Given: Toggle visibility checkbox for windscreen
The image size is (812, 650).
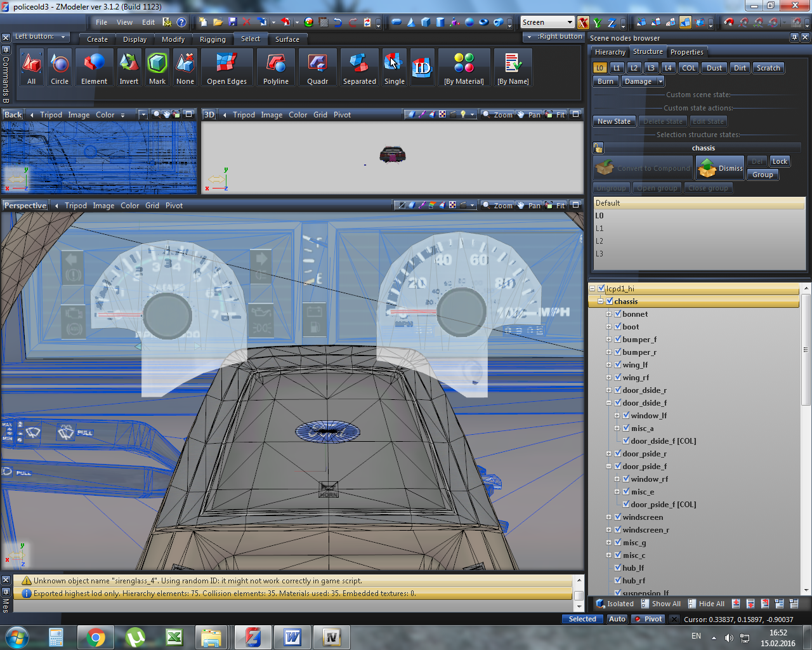Looking at the screenshot, I should 618,517.
